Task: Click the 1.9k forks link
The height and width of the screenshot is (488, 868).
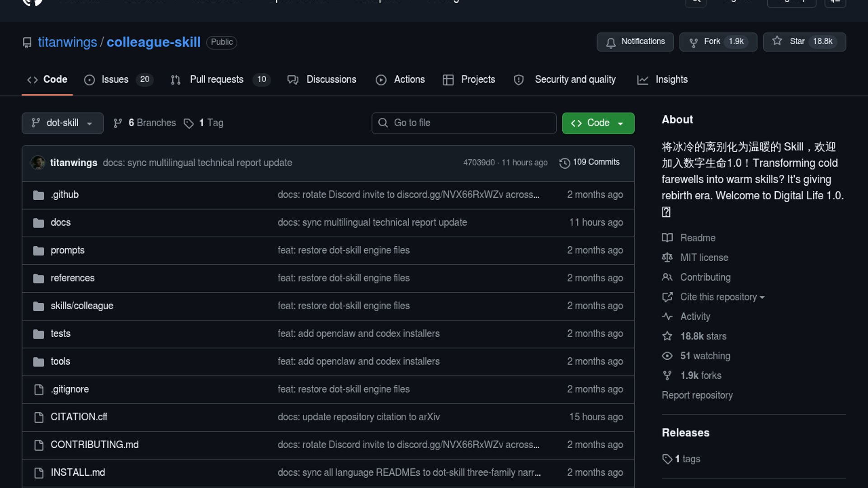Action: coord(701,375)
